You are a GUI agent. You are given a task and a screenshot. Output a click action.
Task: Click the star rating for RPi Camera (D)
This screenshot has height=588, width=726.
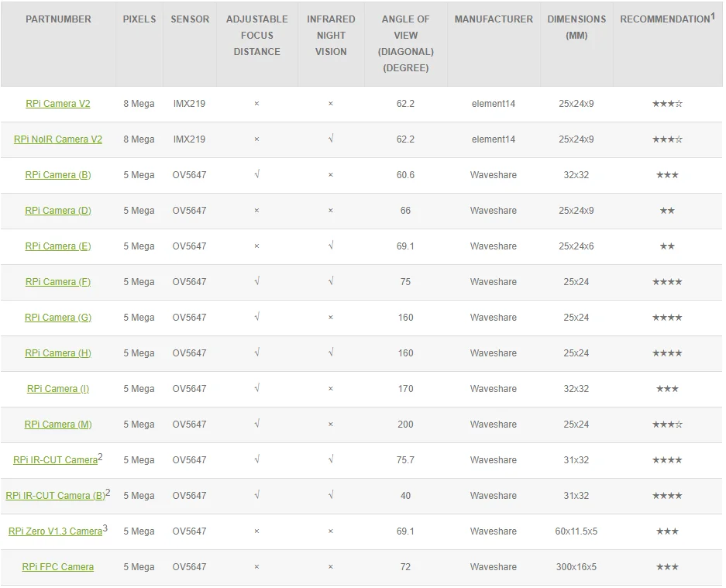[x=667, y=211]
